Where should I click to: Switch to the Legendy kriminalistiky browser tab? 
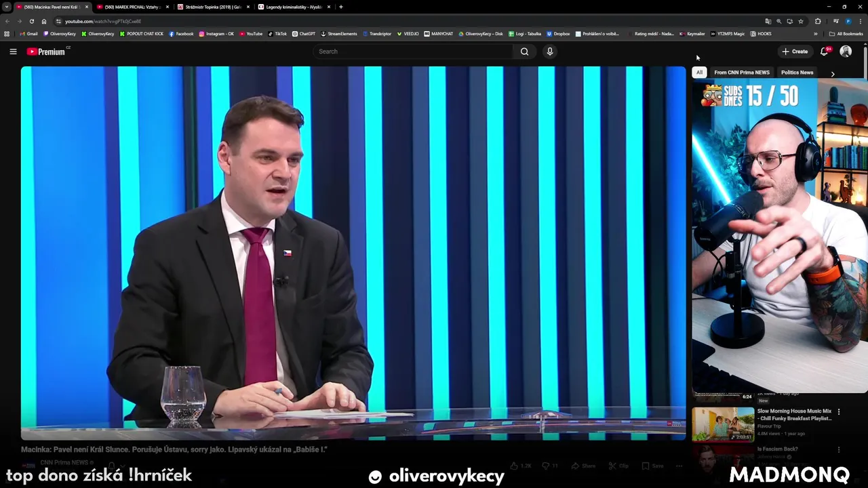pyautogui.click(x=294, y=7)
